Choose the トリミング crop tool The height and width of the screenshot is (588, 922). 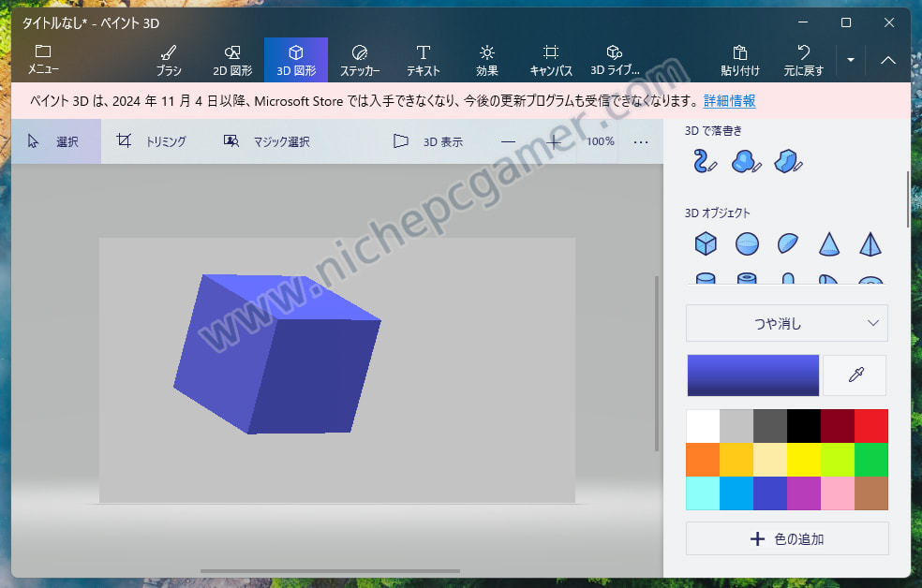151,141
